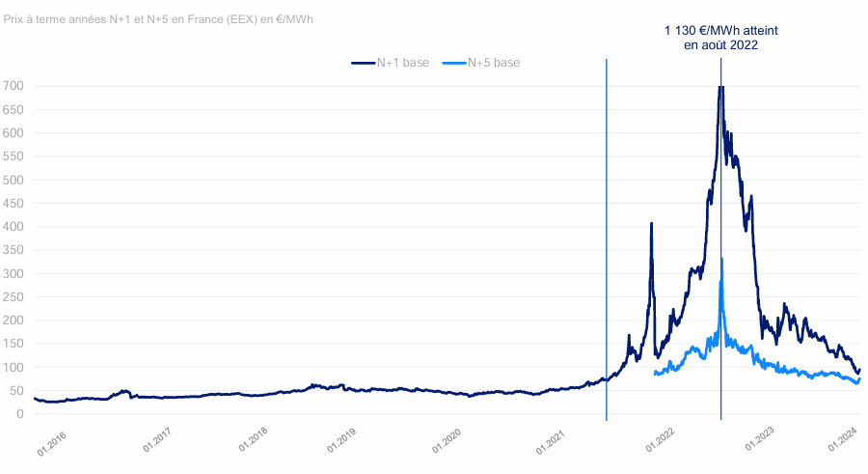The height and width of the screenshot is (474, 868).
Task: Click the dark navy N+1 legend line swatch
Action: point(363,63)
